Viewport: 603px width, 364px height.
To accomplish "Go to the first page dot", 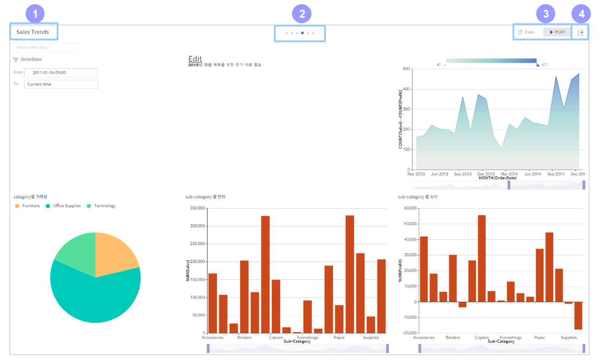I will (x=286, y=33).
